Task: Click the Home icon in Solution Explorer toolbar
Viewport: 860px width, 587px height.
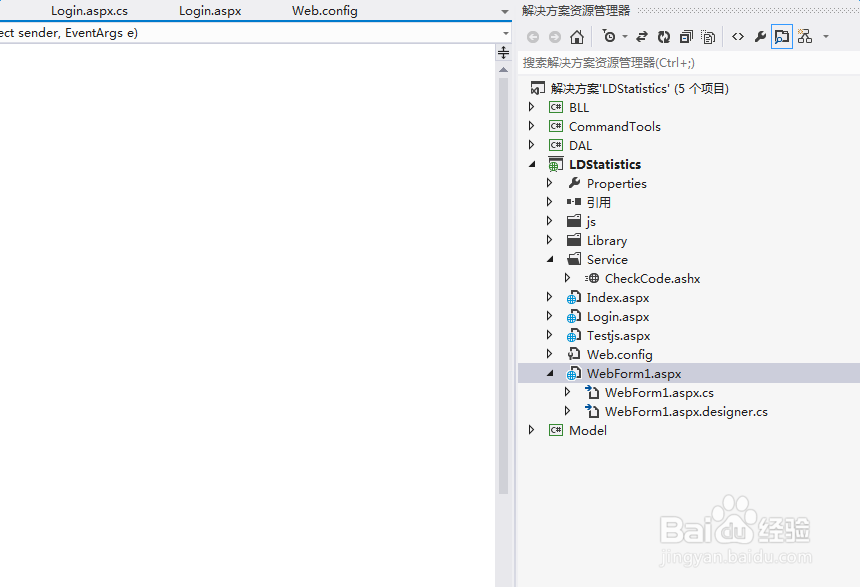Action: click(x=576, y=37)
